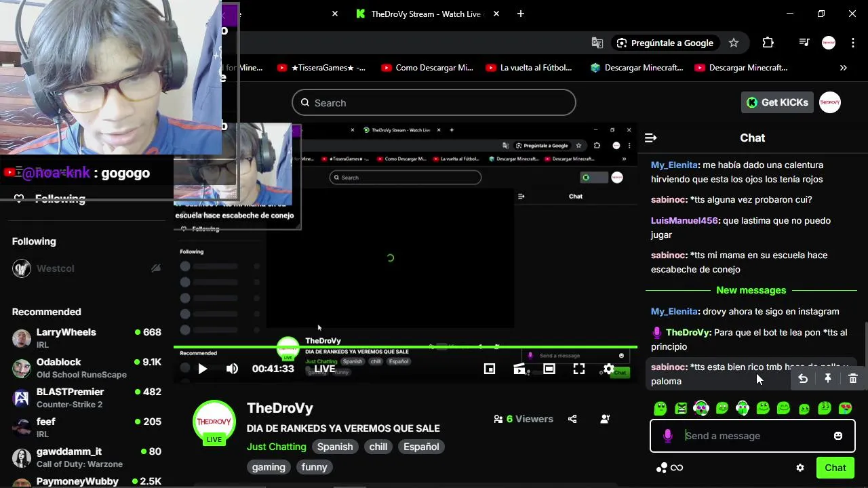This screenshot has width=868, height=488.
Task: Enter fullscreen on the video player
Action: (579, 369)
